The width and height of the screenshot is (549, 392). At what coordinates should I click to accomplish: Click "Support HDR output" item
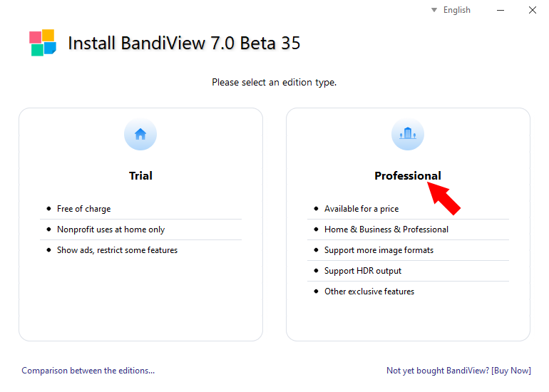tap(363, 271)
